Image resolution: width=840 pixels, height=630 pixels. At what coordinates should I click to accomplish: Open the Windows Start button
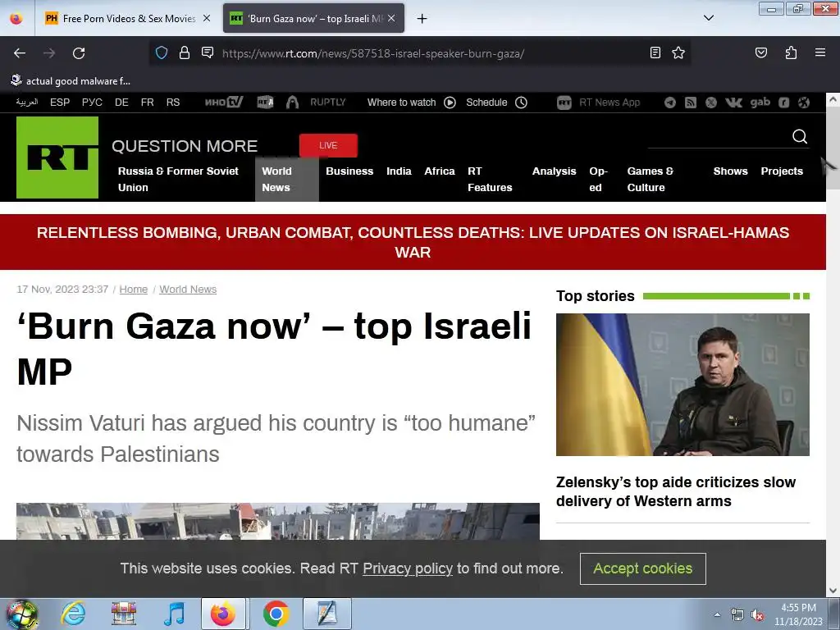[x=21, y=614]
